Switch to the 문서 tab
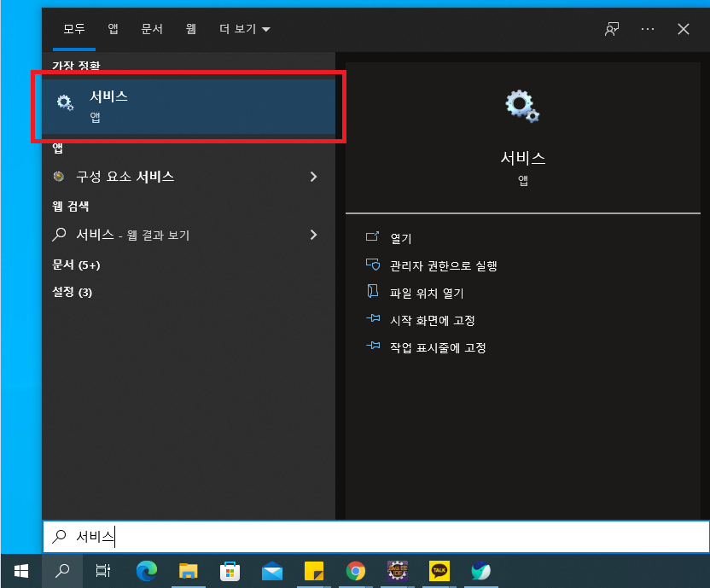This screenshot has width=710, height=588. click(x=152, y=30)
